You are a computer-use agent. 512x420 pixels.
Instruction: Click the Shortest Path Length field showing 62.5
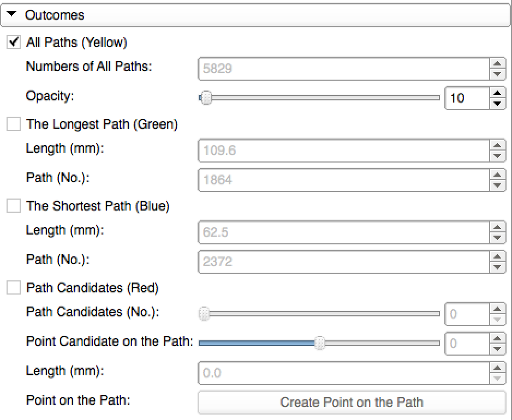click(x=344, y=233)
